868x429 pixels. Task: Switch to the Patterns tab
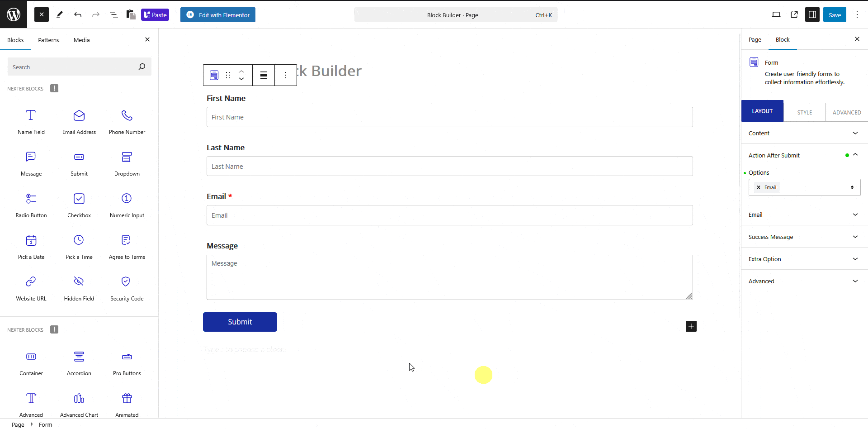[48, 40]
